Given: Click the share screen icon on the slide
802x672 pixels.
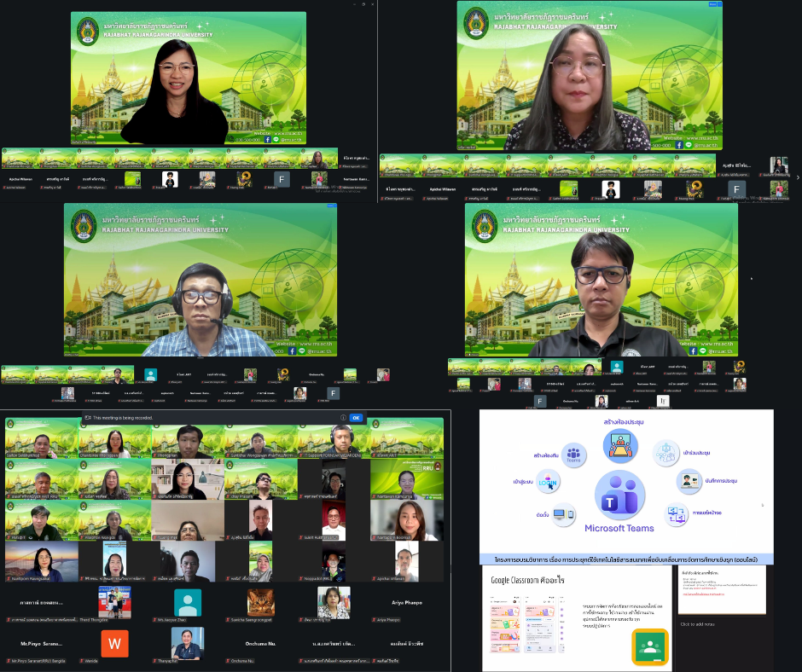Looking at the screenshot, I should pyautogui.click(x=677, y=514).
